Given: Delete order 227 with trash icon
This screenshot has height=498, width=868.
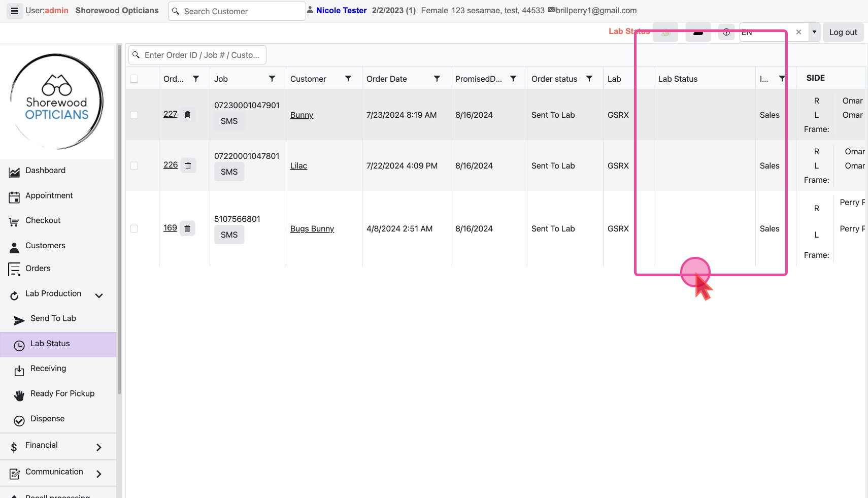Looking at the screenshot, I should [187, 115].
